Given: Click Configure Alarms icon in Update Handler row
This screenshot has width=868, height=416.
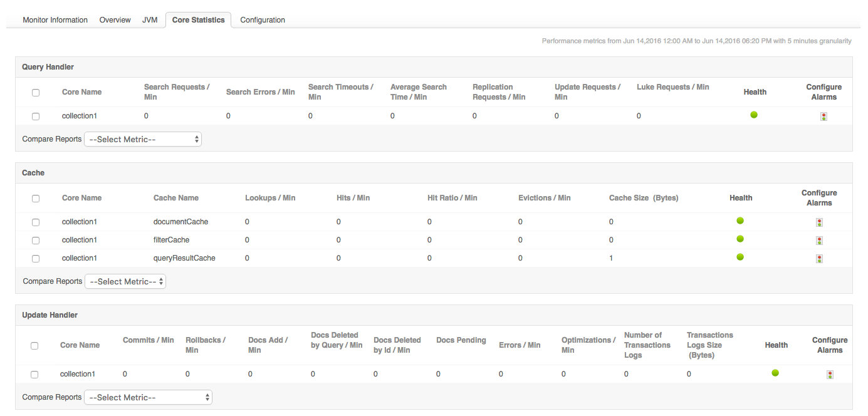Looking at the screenshot, I should [830, 375].
